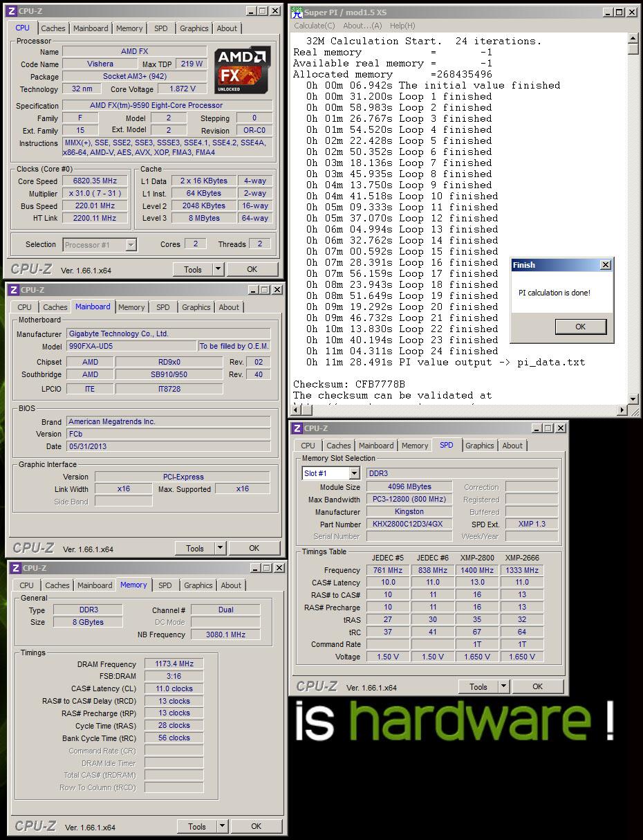Click the Multiplier value x 31.0
This screenshot has width=643, height=840.
95,193
